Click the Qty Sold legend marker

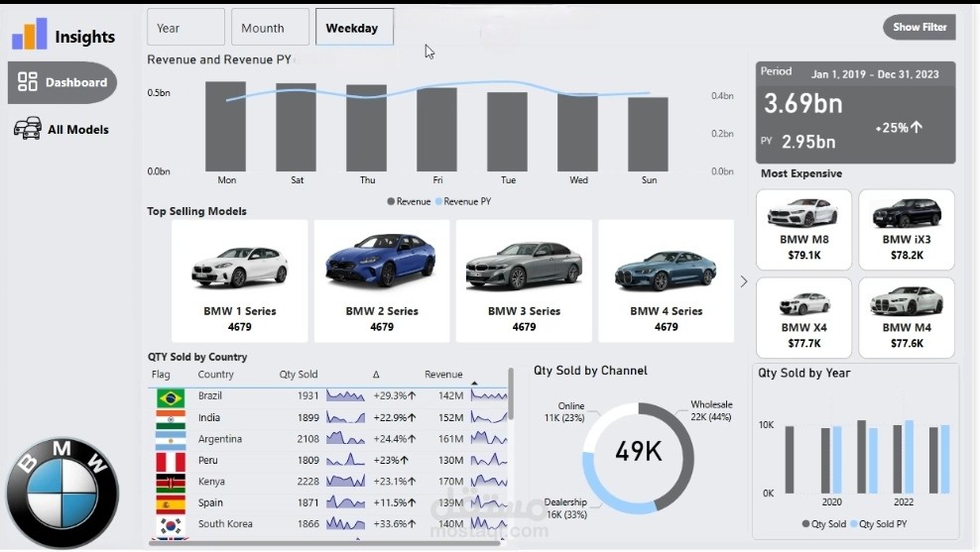[x=805, y=524]
